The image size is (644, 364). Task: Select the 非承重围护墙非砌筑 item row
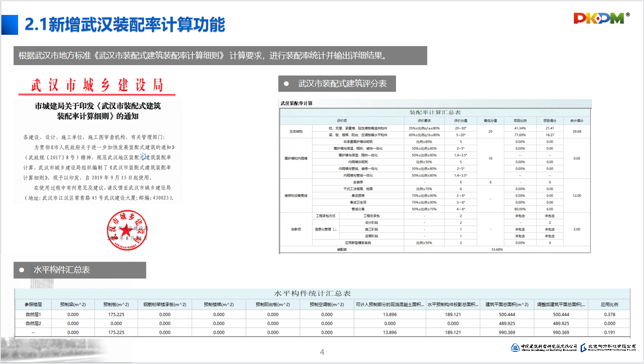(358, 142)
